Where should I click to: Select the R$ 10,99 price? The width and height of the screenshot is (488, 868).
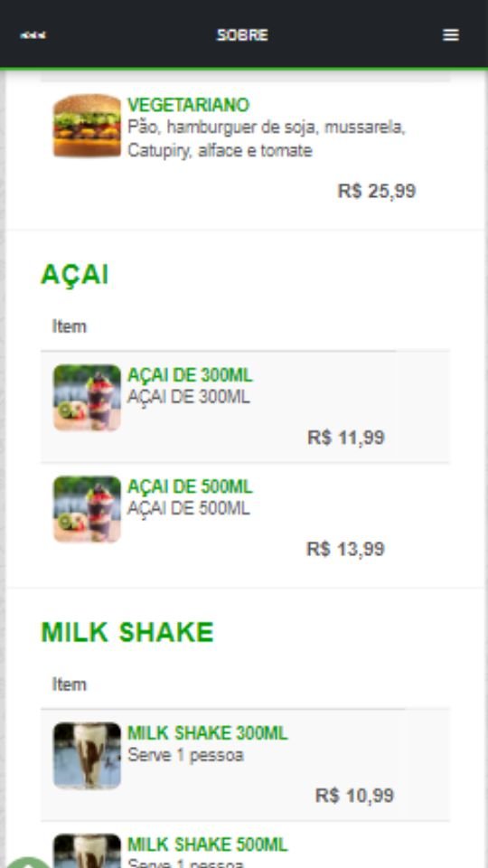coord(354,796)
